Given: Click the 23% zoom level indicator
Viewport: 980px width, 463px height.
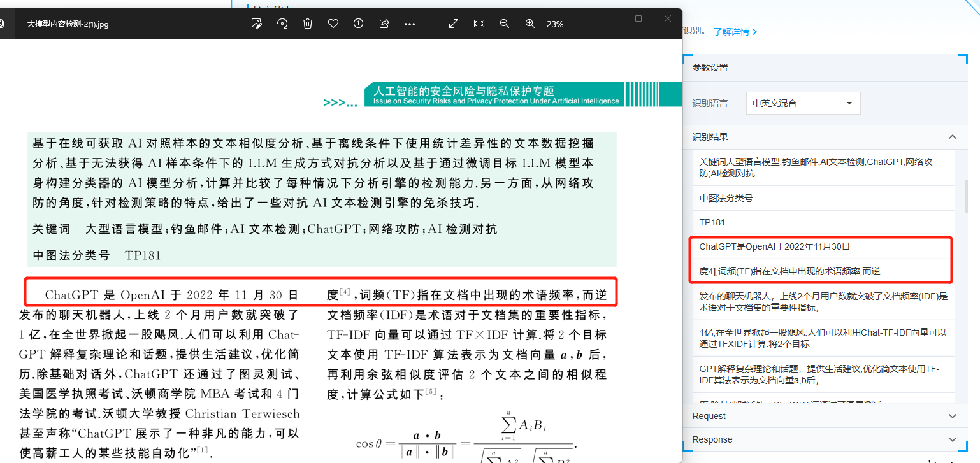Looking at the screenshot, I should point(555,24).
